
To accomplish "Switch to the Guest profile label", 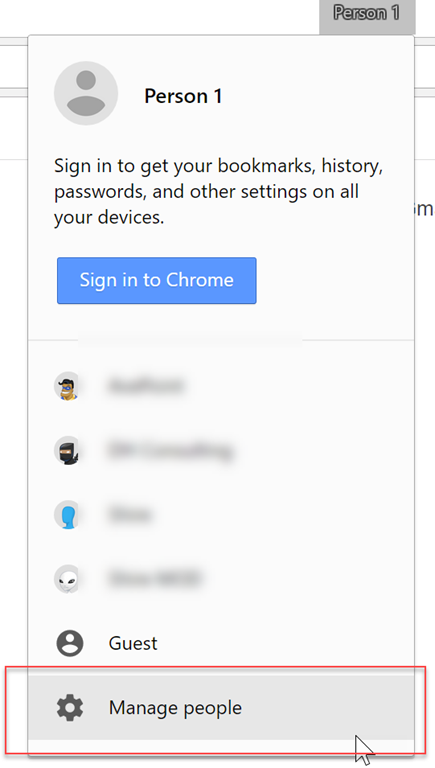I will pyautogui.click(x=133, y=643).
